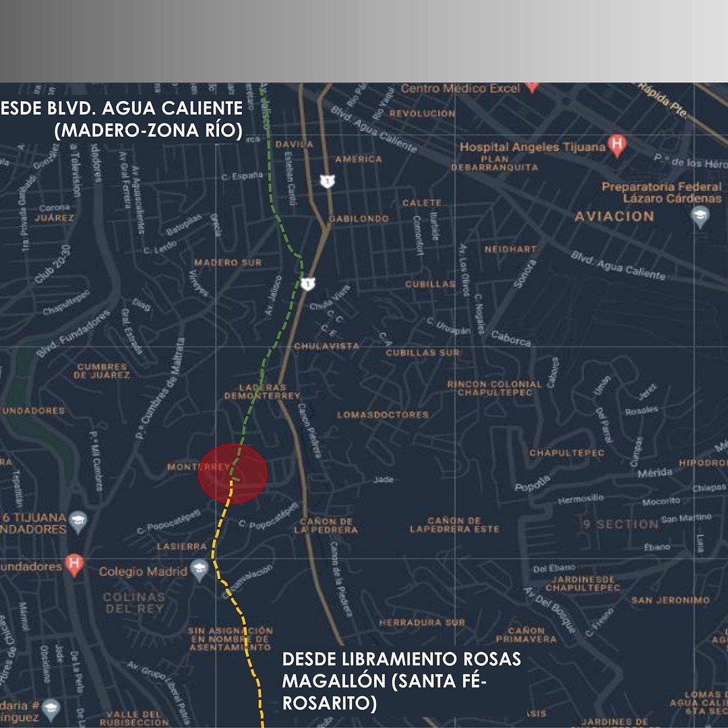Image resolution: width=728 pixels, height=728 pixels.
Task: Click the Hospital Angeles Tijuana H marker
Action: coord(616,144)
